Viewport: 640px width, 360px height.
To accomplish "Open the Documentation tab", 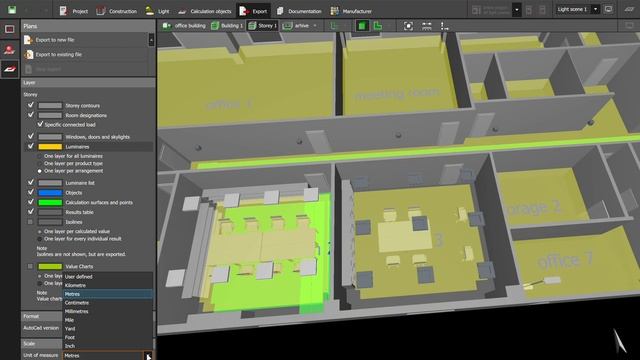I will point(299,11).
